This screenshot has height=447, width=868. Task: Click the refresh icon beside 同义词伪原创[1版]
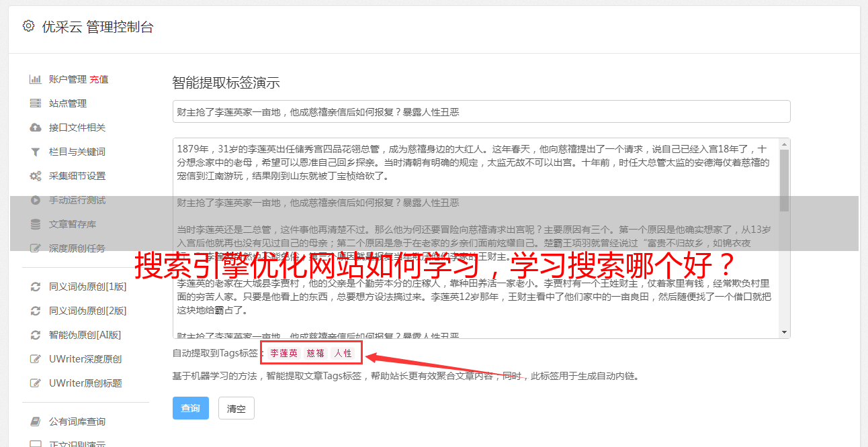[x=36, y=287]
